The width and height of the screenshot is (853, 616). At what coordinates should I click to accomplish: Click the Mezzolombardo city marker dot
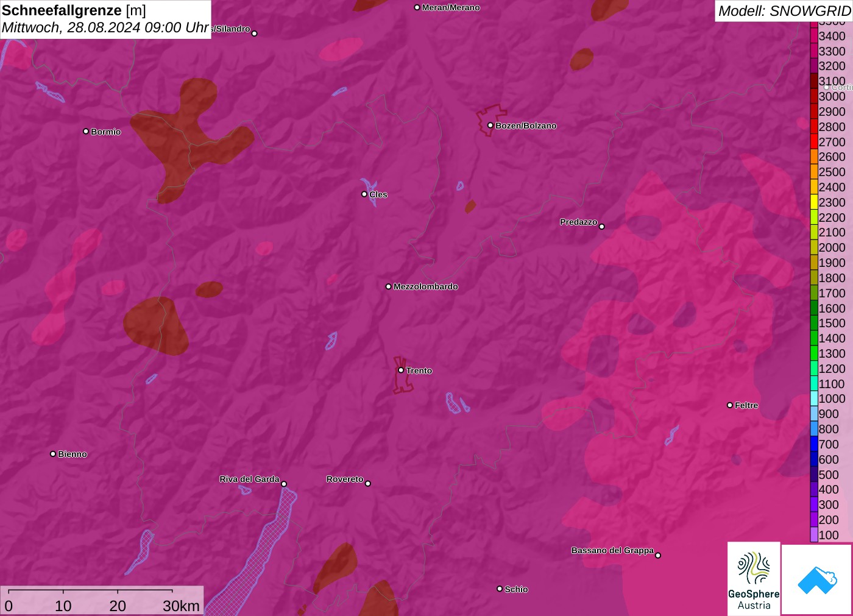[389, 286]
